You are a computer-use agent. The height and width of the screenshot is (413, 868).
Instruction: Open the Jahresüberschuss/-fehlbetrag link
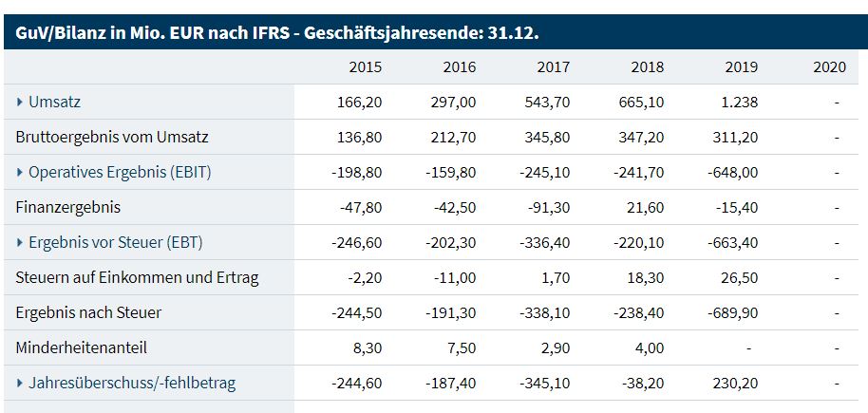coord(132,384)
